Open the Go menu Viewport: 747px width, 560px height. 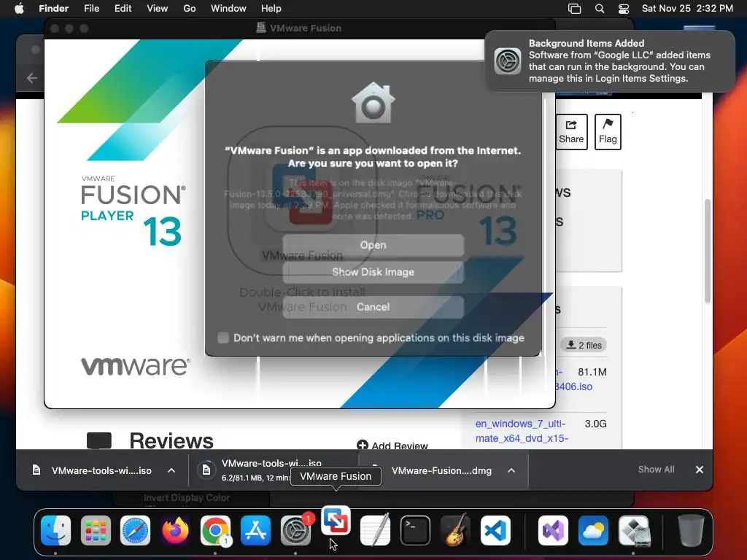190,9
